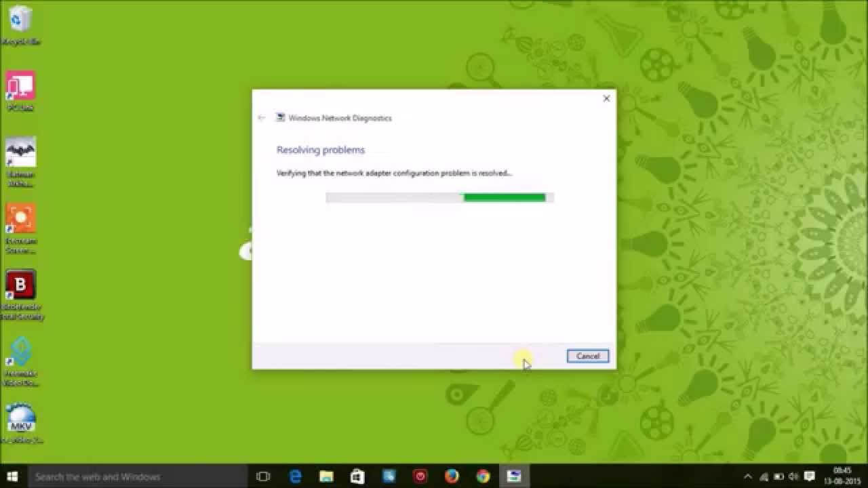Open the Windows Store from the taskbar
Screen dimensions: 868x488
coord(357,476)
